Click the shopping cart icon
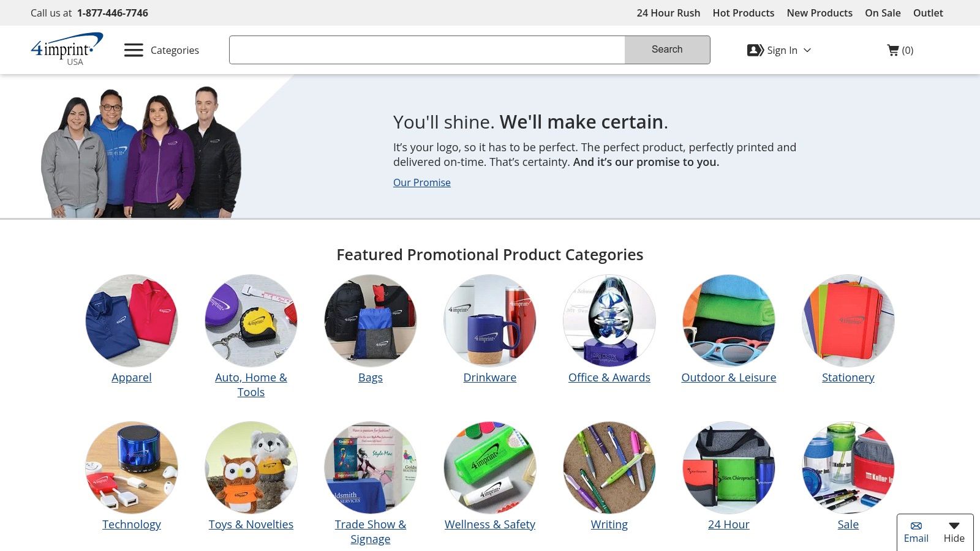Viewport: 980px width, 551px height. point(893,50)
